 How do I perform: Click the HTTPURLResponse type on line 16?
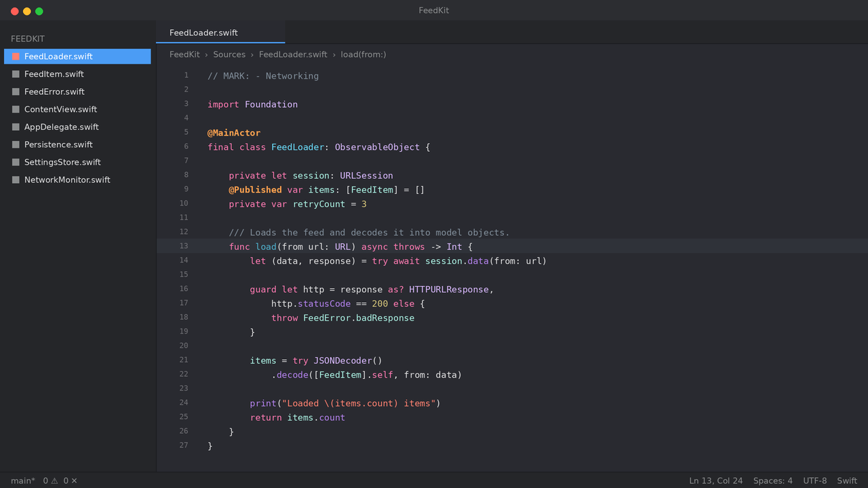tap(449, 289)
